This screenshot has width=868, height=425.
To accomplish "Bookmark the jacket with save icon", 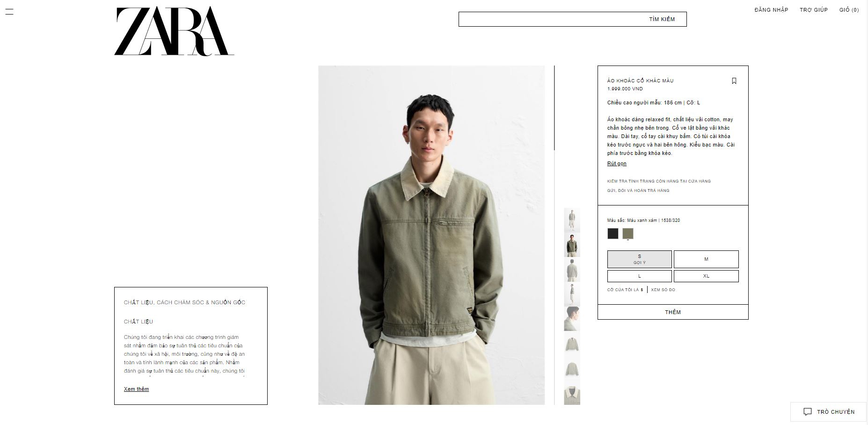I will point(734,81).
